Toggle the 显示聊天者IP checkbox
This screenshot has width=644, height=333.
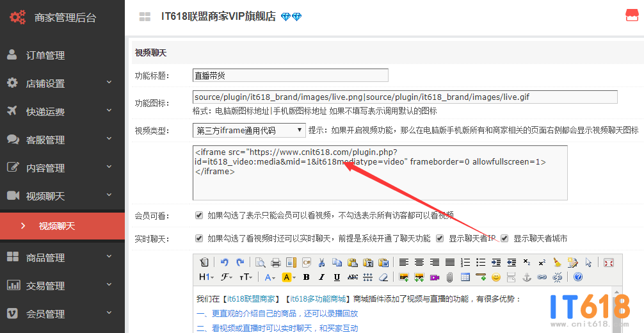pyautogui.click(x=440, y=238)
